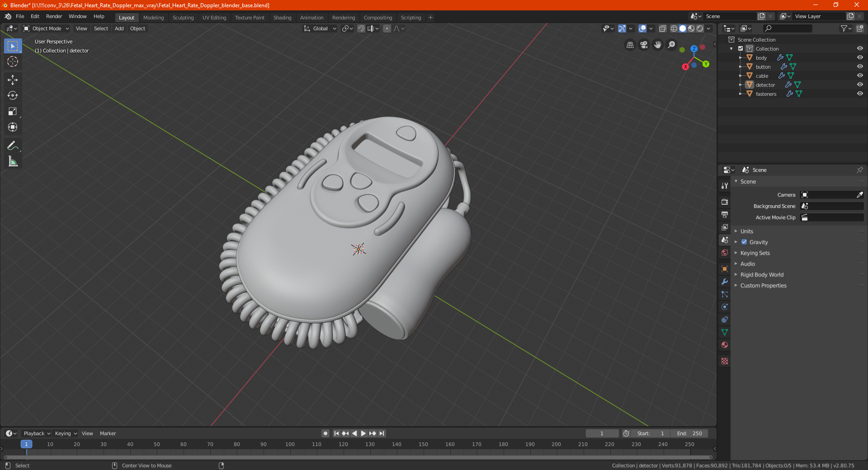868x470 pixels.
Task: Activate the 3D Cursor tool
Action: [13, 62]
